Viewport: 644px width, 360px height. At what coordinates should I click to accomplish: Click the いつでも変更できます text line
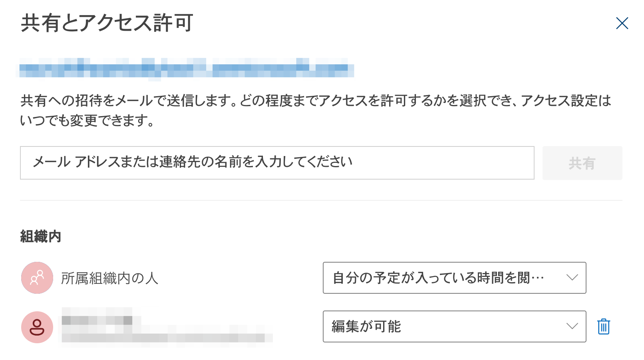point(87,120)
